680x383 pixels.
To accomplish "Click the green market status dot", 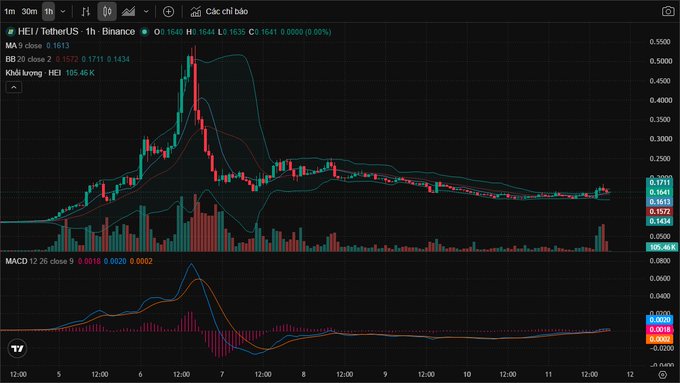I will (144, 32).
